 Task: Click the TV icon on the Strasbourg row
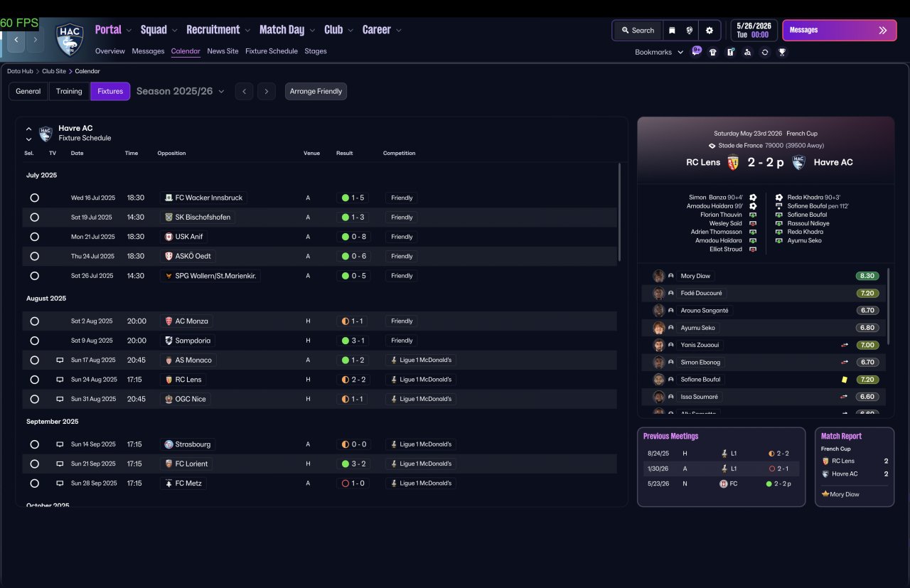coord(60,444)
